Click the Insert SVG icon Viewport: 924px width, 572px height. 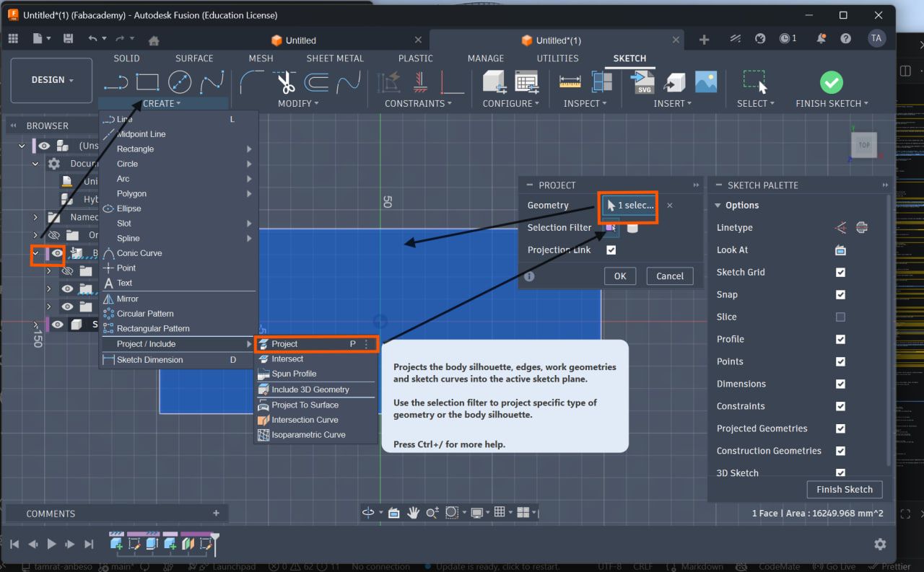point(642,82)
